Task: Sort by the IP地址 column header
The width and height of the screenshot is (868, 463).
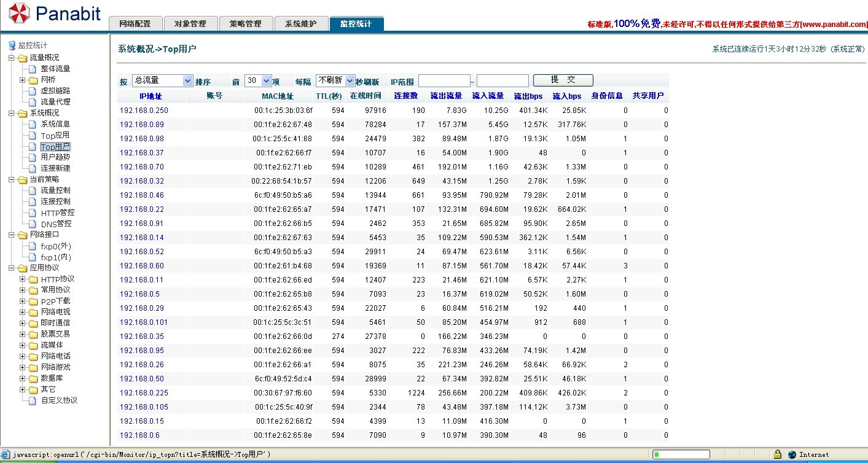Action: point(151,96)
